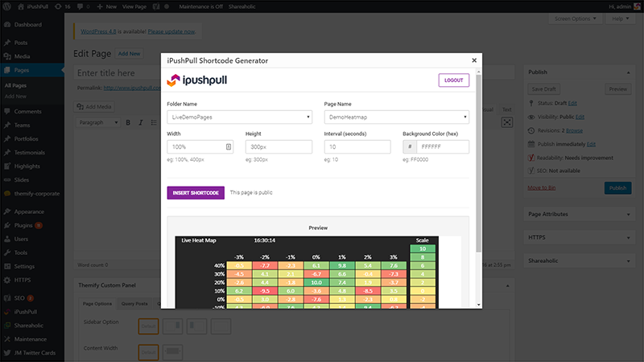Viewport: 644px width, 362px height.
Task: Expand the Page Attributes box
Action: [x=629, y=215]
